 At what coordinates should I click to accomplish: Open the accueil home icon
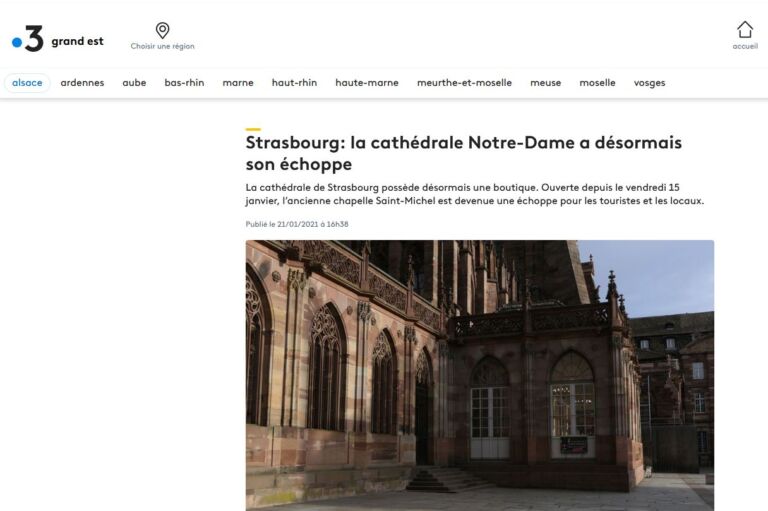pyautogui.click(x=744, y=29)
